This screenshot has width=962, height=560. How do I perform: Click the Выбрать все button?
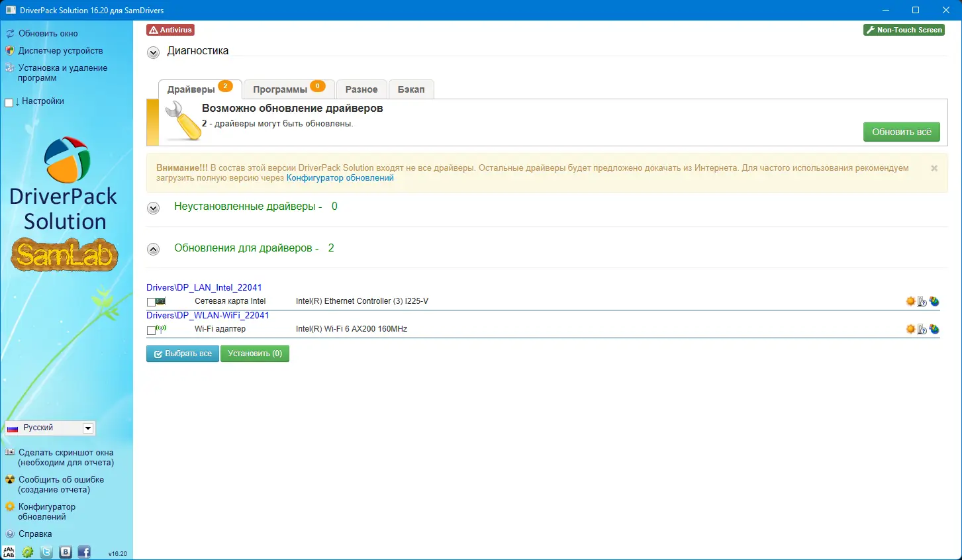(183, 353)
